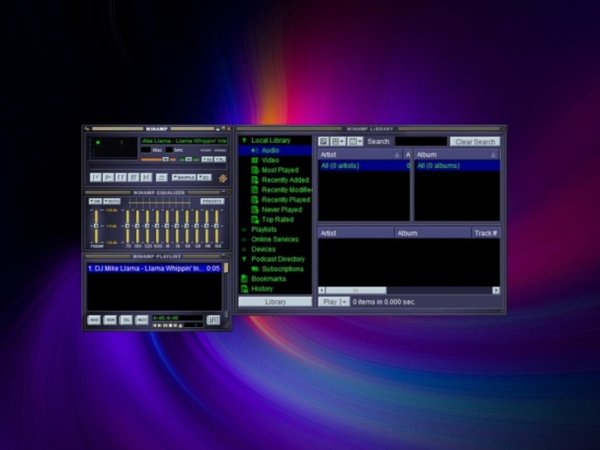Click the Track # column header
The height and width of the screenshot is (450, 600).
[486, 233]
